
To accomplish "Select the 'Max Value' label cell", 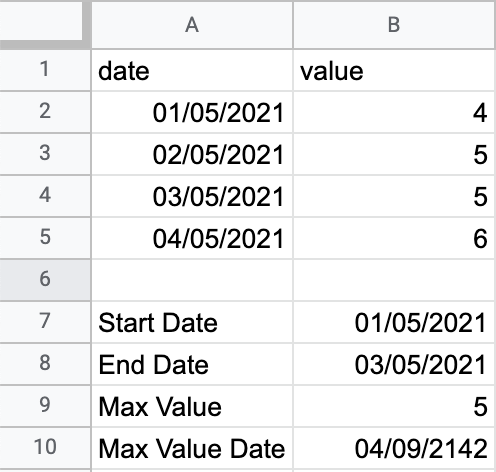I will coord(192,406).
